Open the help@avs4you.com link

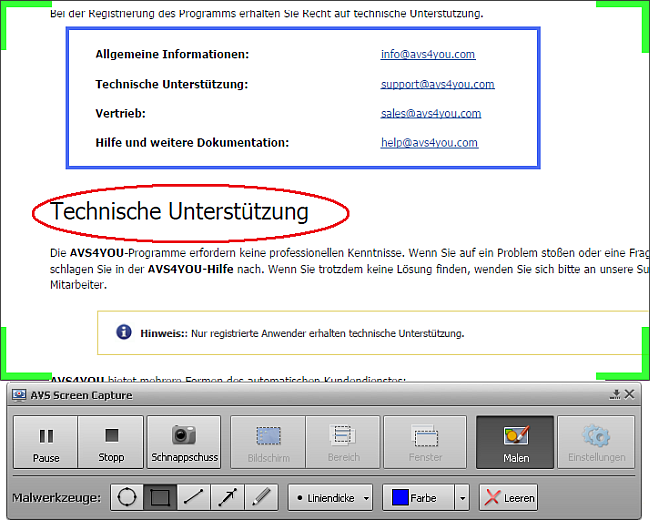tap(429, 143)
